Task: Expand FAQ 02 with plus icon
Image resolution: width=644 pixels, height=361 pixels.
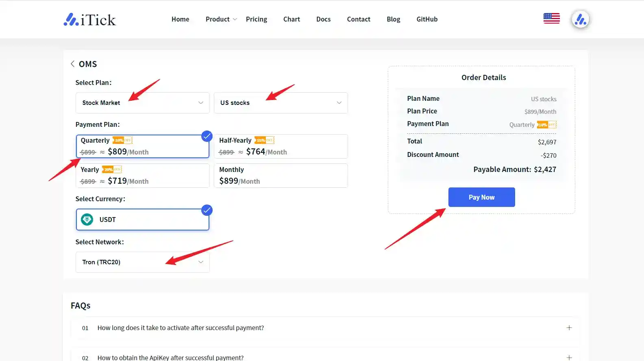Action: point(569,357)
